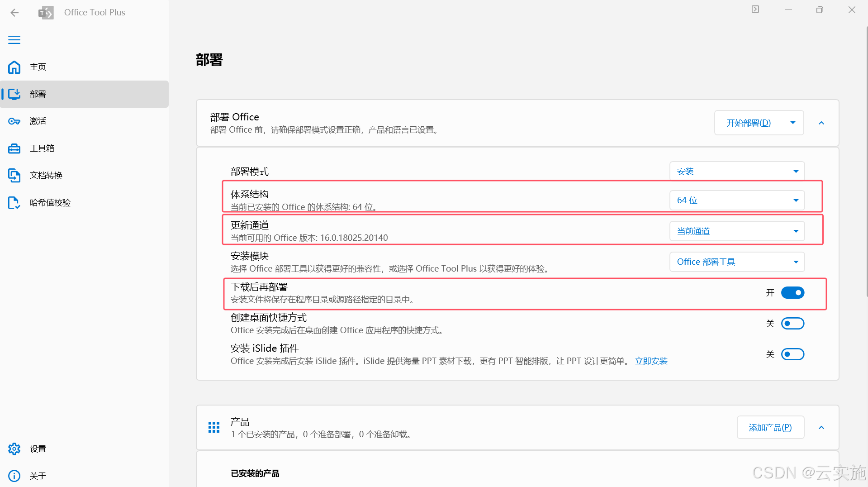Go to the 激活 page
This screenshot has height=487, width=868.
84,121
